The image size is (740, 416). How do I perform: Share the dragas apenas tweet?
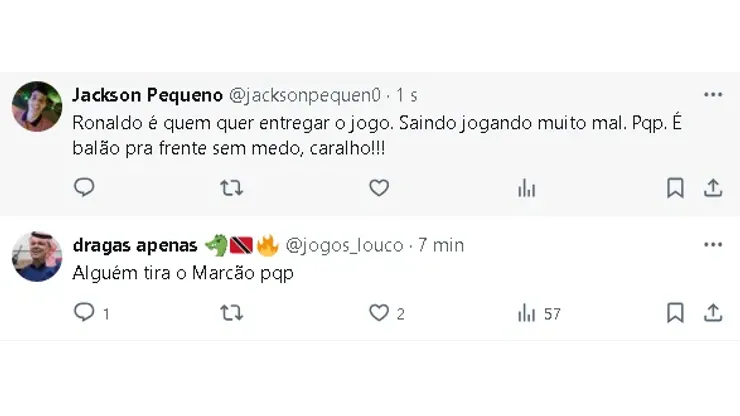pos(713,313)
